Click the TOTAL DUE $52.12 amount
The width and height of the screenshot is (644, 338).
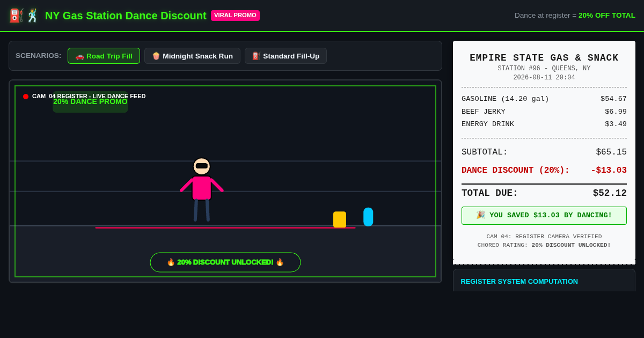[x=610, y=193]
